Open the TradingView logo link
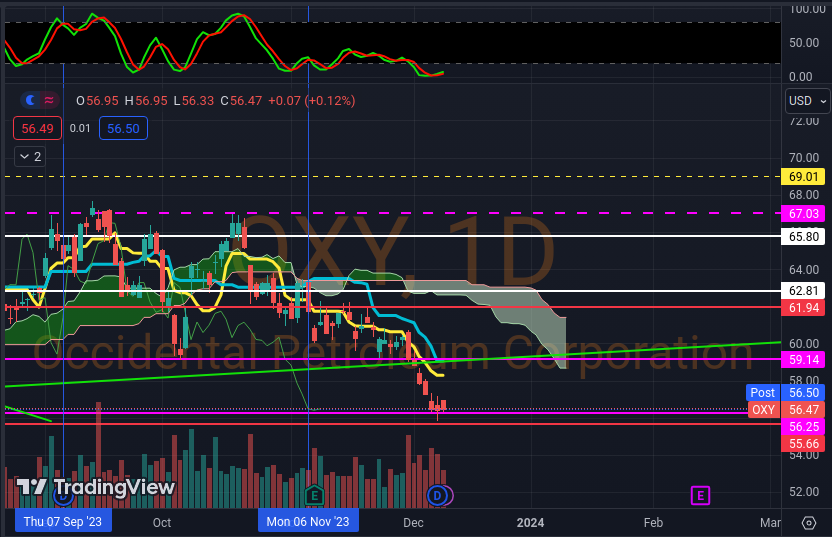 point(96,488)
